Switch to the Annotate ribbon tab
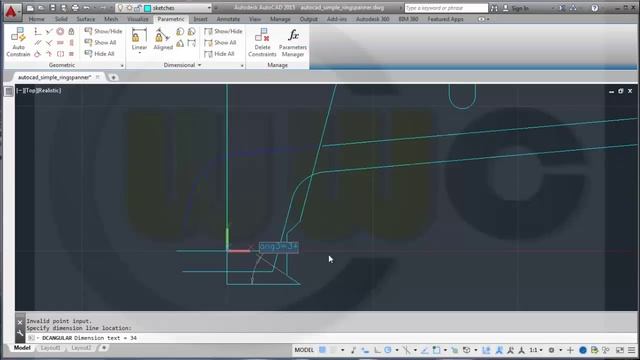Screen dimensions: 640x360 (x=228, y=19)
